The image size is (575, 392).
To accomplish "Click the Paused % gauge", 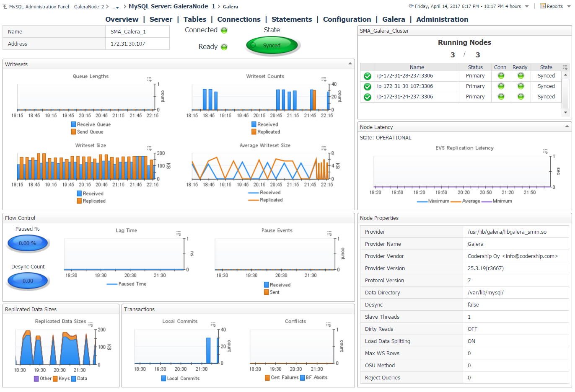I will point(28,243).
